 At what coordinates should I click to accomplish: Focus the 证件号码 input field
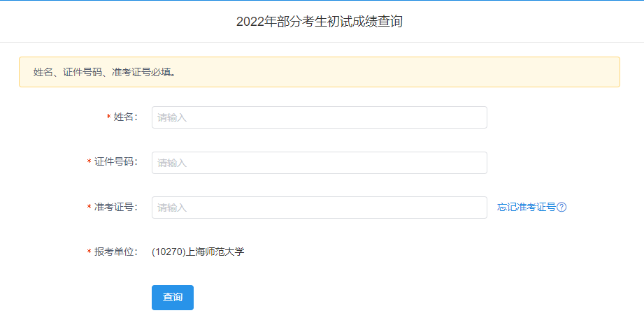[319, 163]
